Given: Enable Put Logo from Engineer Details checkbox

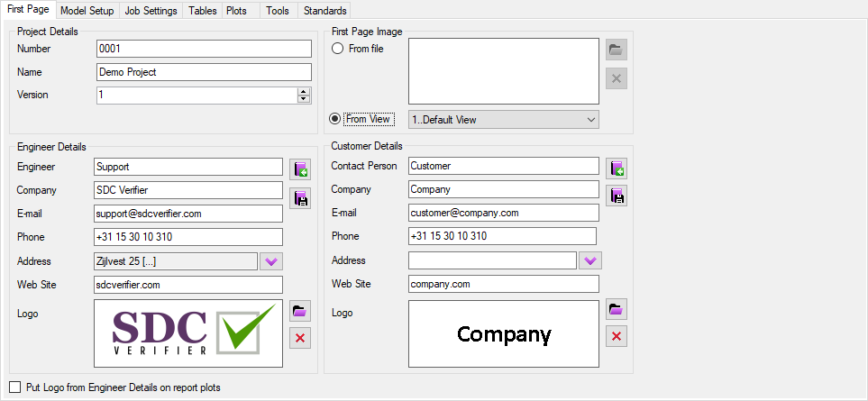Looking at the screenshot, I should pos(14,387).
